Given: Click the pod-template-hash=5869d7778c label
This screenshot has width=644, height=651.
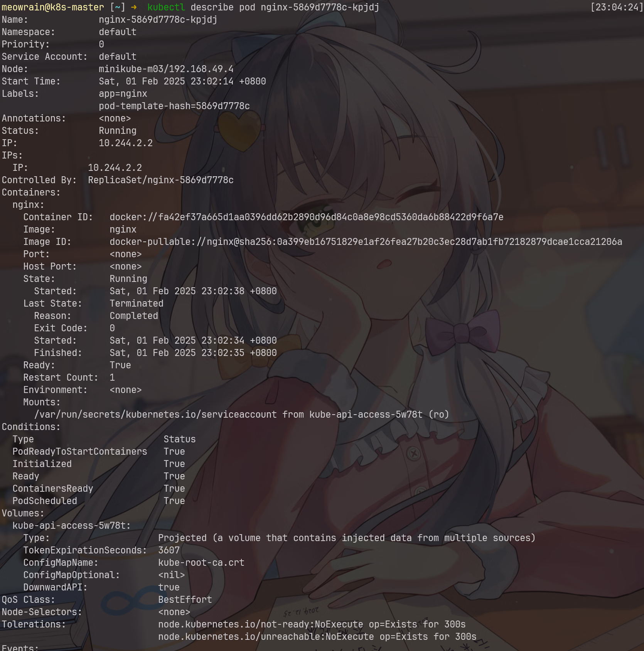Looking at the screenshot, I should tap(174, 106).
